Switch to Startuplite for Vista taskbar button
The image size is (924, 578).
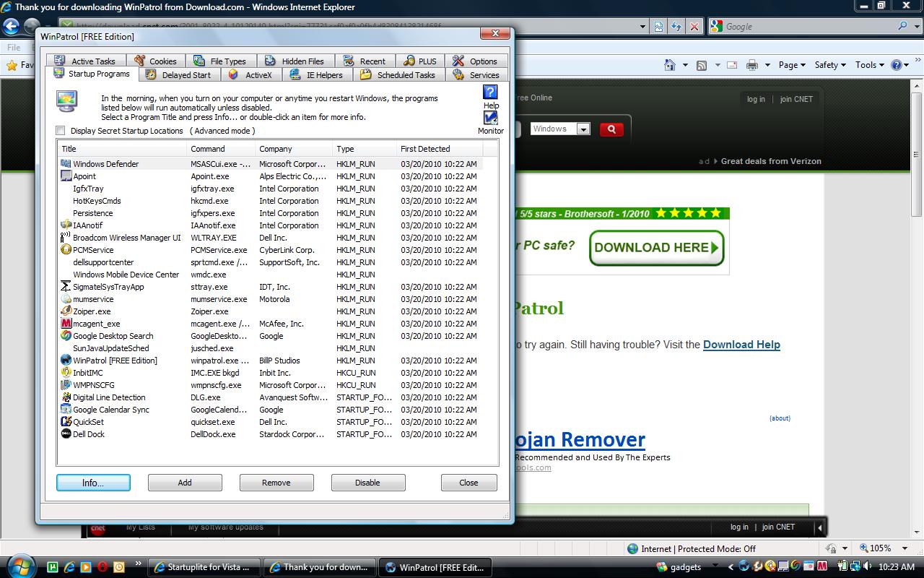(x=204, y=567)
